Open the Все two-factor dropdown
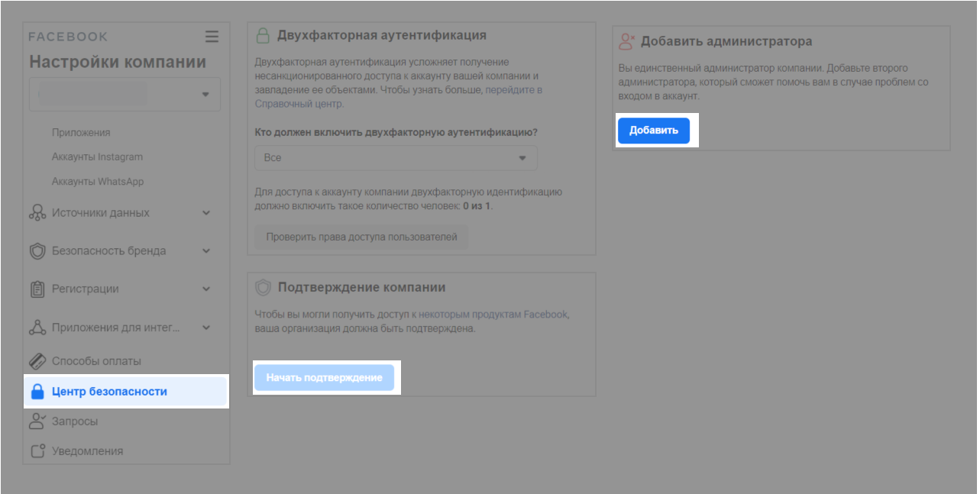Image resolution: width=980 pixels, height=494 pixels. [x=396, y=158]
